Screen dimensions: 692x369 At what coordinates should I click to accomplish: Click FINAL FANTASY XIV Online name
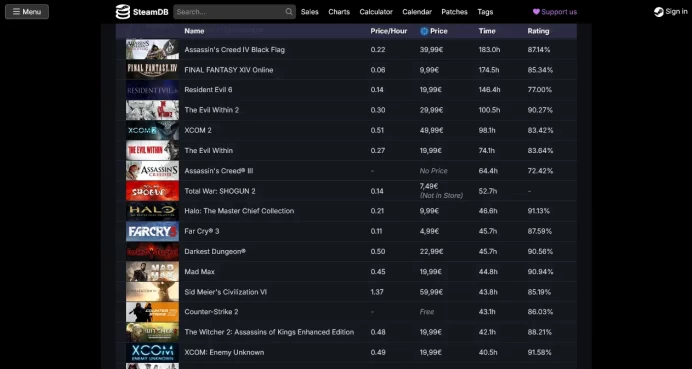(229, 70)
